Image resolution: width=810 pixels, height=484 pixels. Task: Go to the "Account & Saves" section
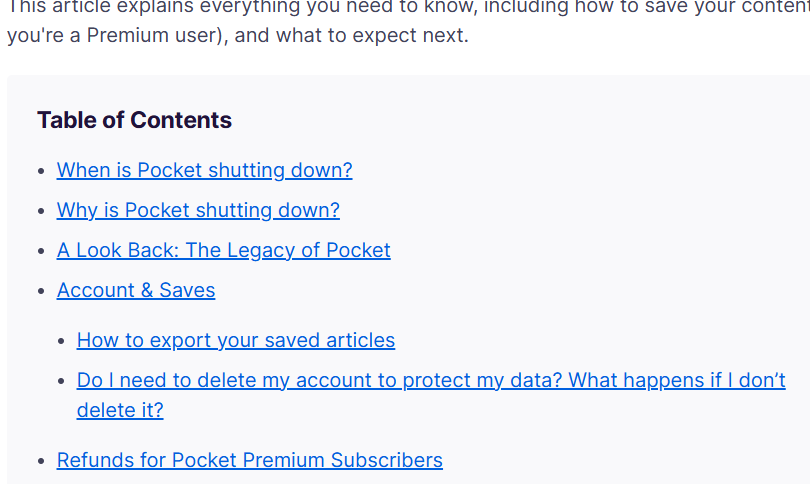click(x=136, y=290)
